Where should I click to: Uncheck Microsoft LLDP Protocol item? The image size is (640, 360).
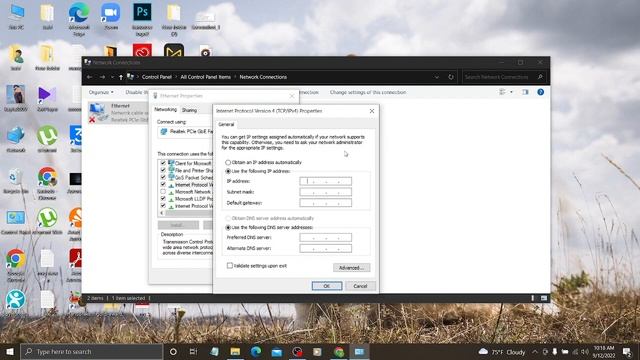[x=163, y=199]
